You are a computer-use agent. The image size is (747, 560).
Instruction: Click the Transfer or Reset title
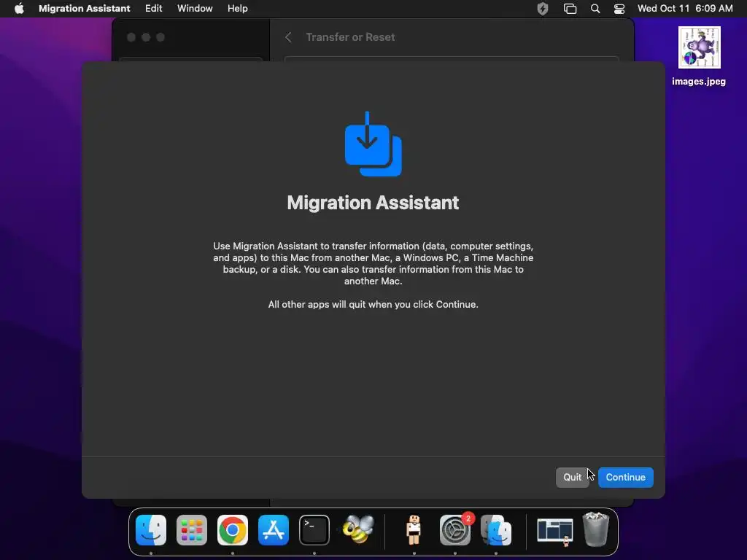pos(350,37)
